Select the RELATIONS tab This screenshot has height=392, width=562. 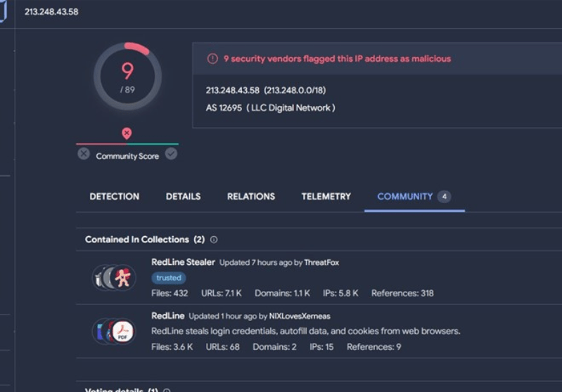(251, 197)
